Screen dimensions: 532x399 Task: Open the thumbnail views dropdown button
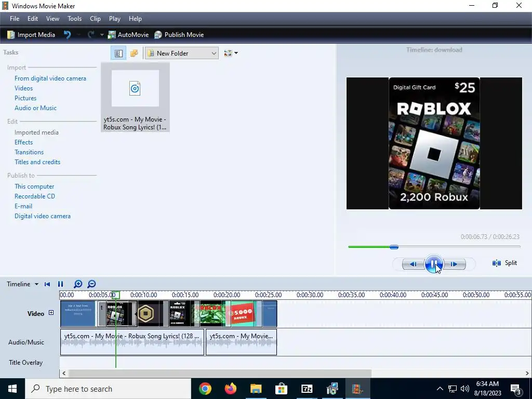point(231,53)
